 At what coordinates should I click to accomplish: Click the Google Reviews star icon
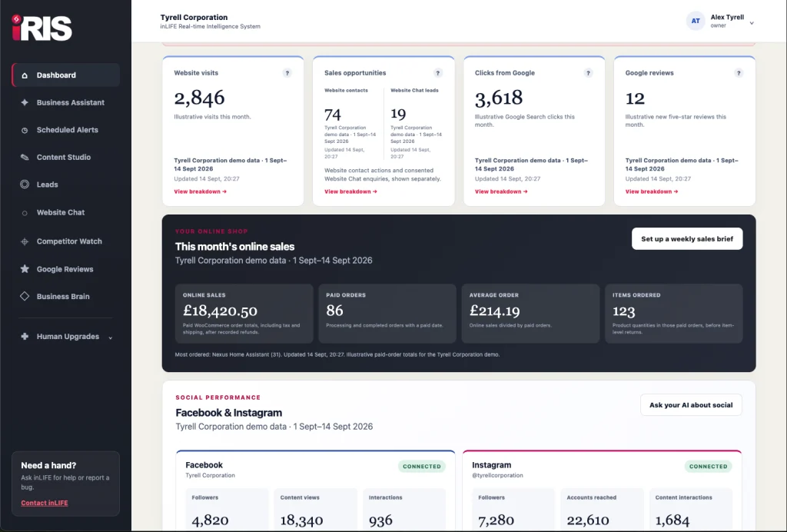click(25, 269)
